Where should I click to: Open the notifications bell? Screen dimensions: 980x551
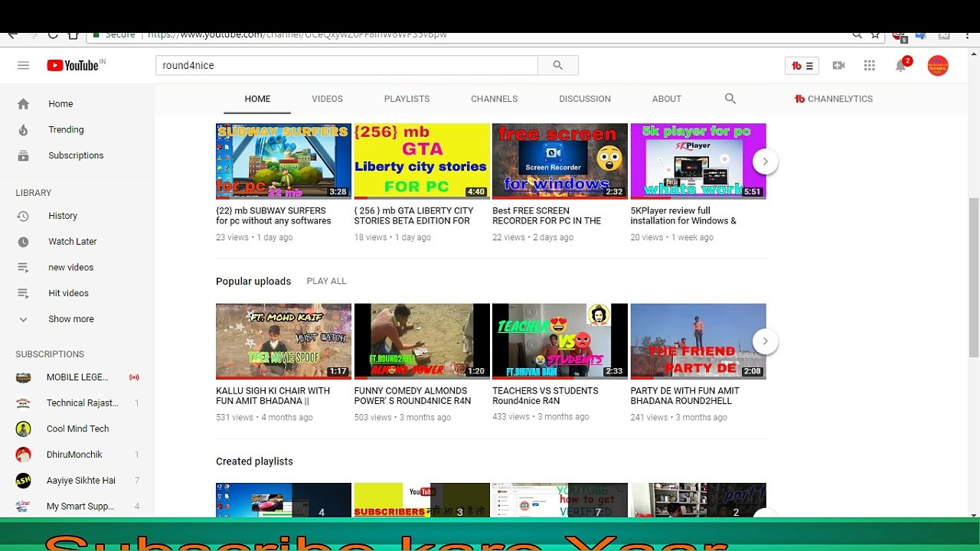tap(901, 66)
